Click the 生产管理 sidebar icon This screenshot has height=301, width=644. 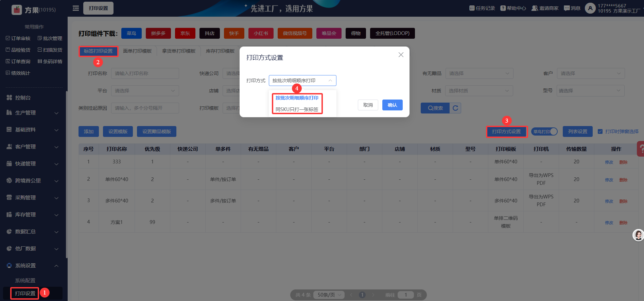point(9,112)
